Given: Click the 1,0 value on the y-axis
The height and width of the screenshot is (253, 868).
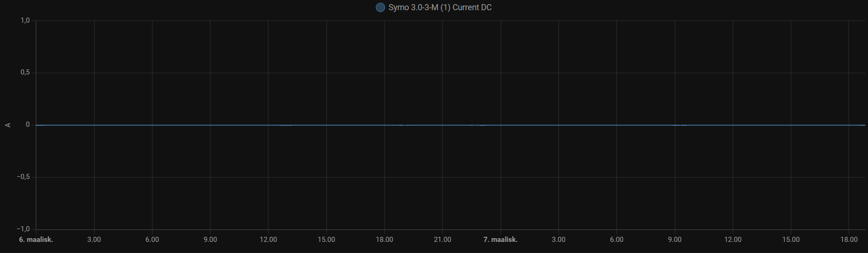Looking at the screenshot, I should [25, 20].
